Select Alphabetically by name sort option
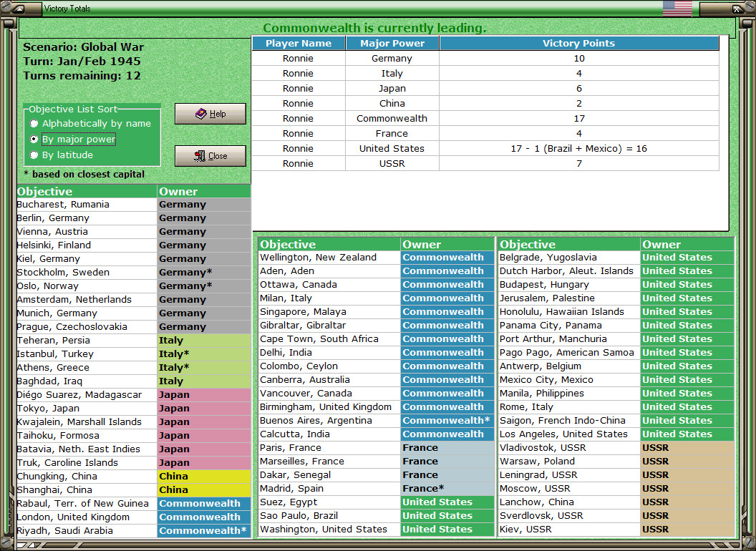 pyautogui.click(x=90, y=123)
